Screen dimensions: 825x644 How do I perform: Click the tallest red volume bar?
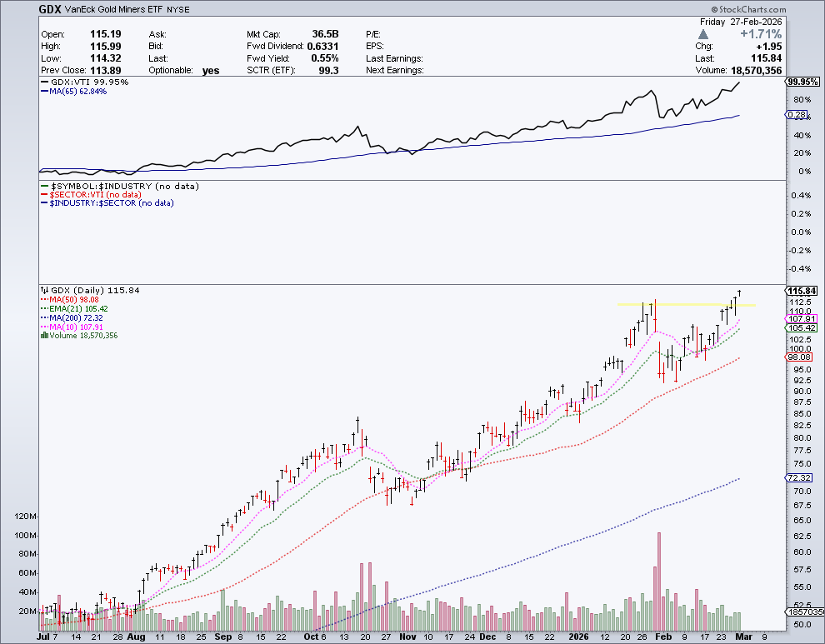click(658, 582)
